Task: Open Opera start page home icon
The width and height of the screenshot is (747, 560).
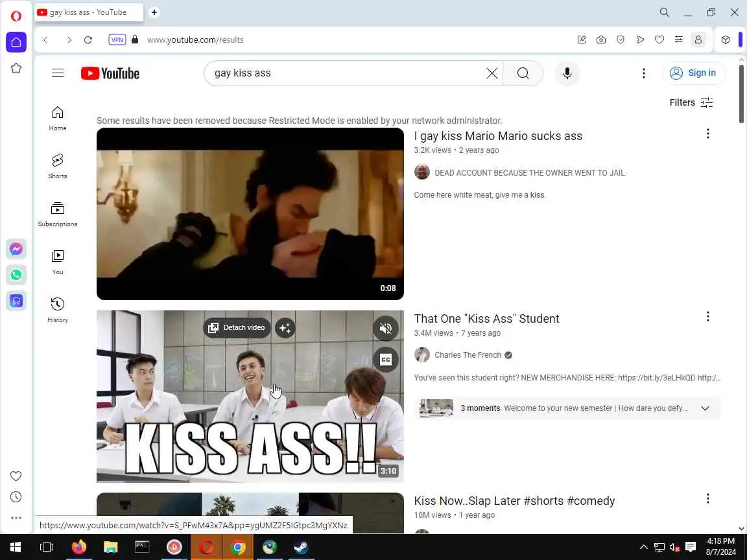Action: [16, 42]
